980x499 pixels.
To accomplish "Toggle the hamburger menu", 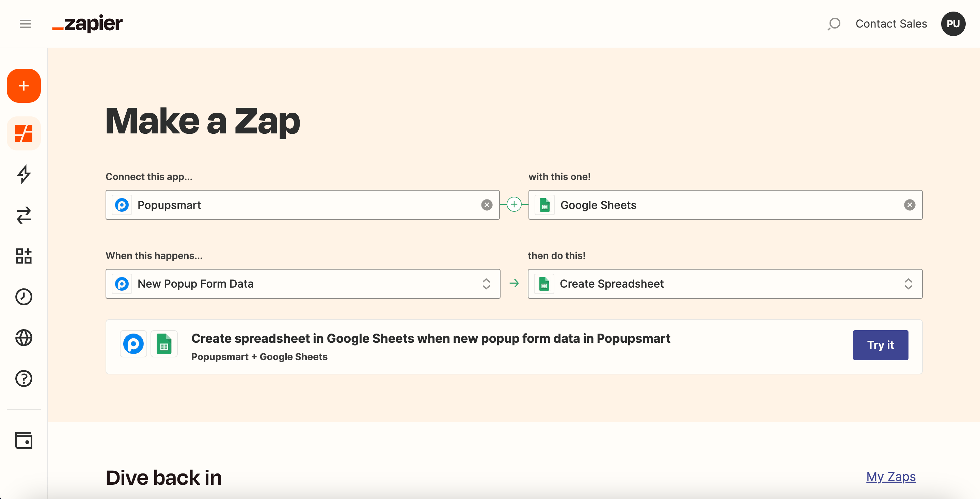I will [25, 24].
